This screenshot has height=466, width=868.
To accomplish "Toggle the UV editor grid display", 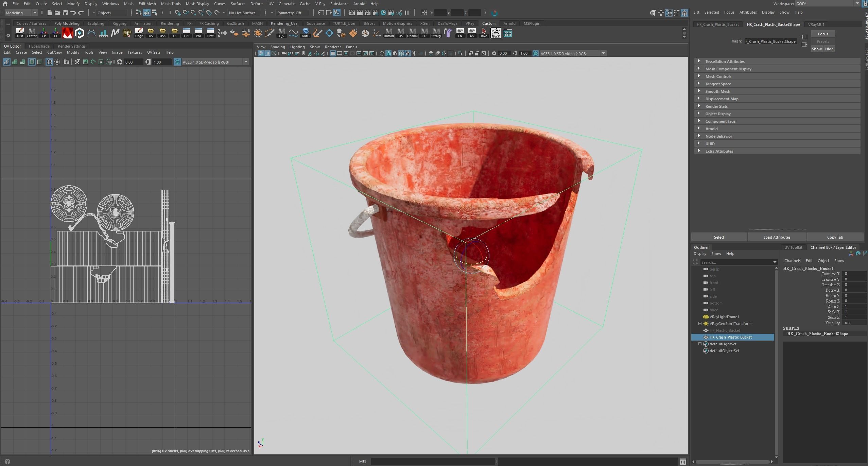I will point(49,62).
